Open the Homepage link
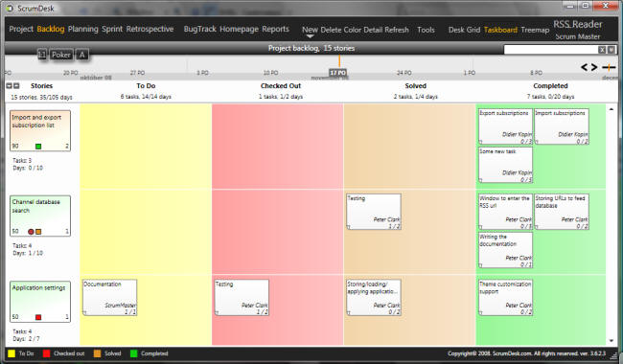This screenshot has width=623, height=364. (239, 29)
